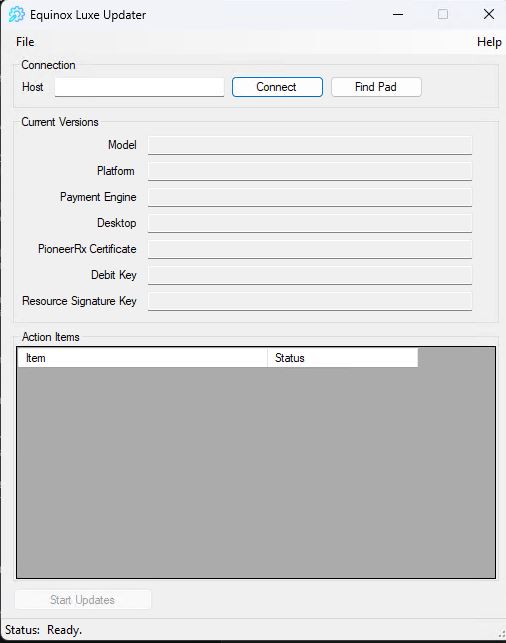The height and width of the screenshot is (643, 506).
Task: Close the Equinox Luxe Updater window
Action: (489, 15)
